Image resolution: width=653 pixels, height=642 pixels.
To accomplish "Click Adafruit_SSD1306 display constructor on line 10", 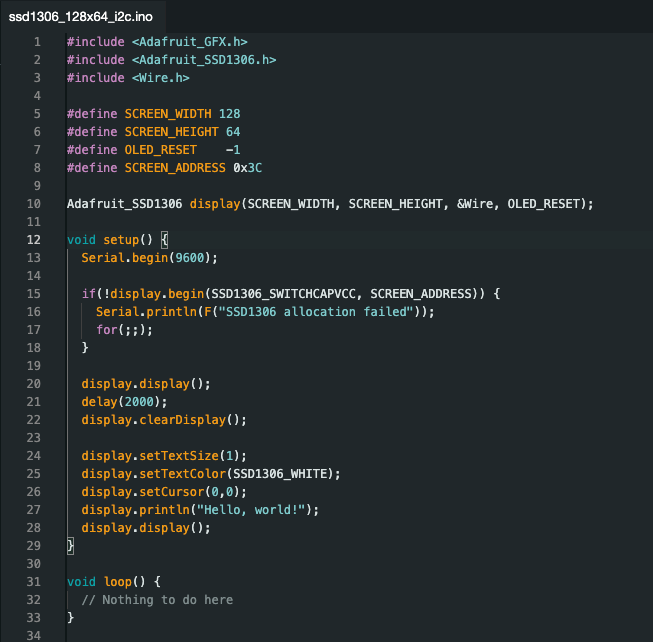I will coord(330,204).
